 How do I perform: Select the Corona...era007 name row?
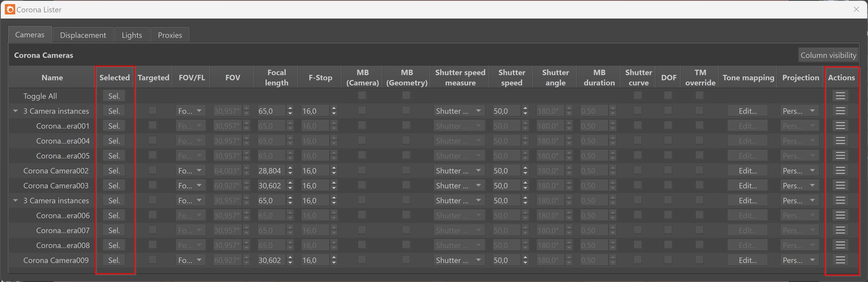[x=63, y=230]
